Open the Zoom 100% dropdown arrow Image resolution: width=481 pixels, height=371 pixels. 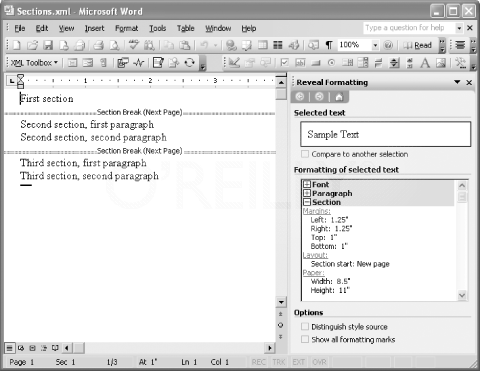[x=375, y=45]
